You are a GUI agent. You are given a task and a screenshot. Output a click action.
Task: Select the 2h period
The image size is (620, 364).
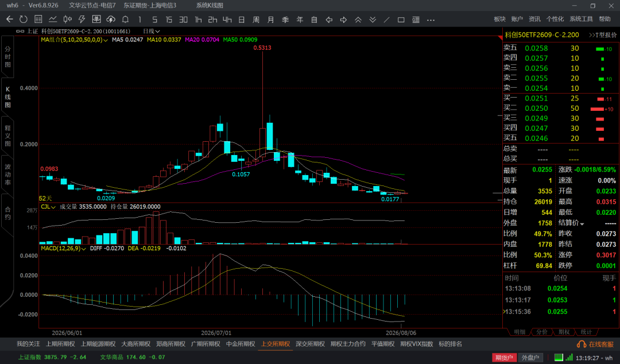213,20
